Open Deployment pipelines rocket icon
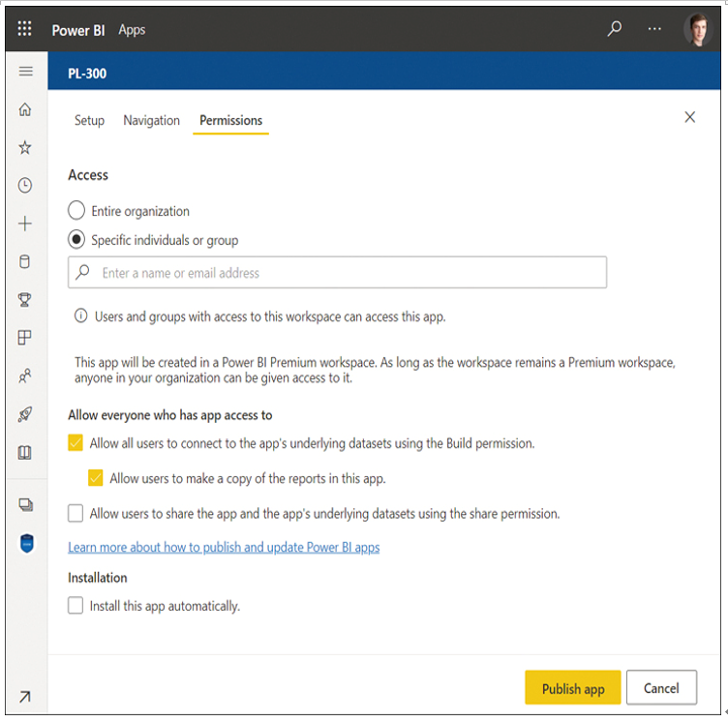Viewport: 728px width, 722px height. click(25, 413)
